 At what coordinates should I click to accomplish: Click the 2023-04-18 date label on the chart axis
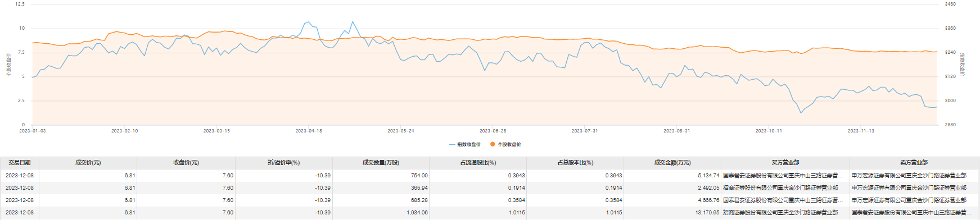point(309,131)
